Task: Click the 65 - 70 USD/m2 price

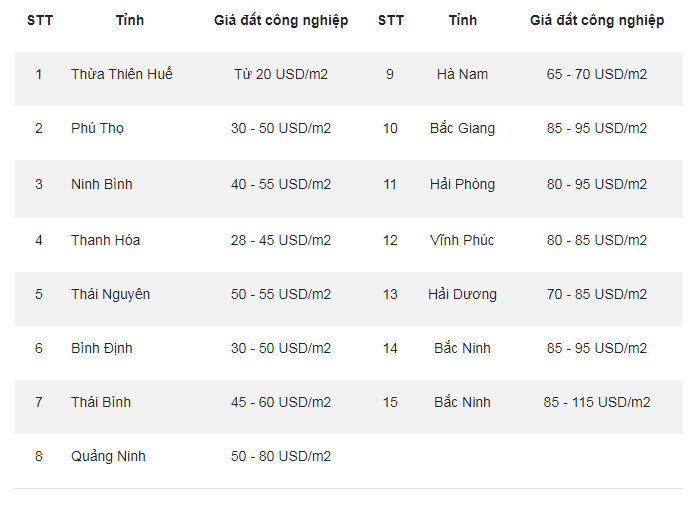Action: (x=597, y=74)
